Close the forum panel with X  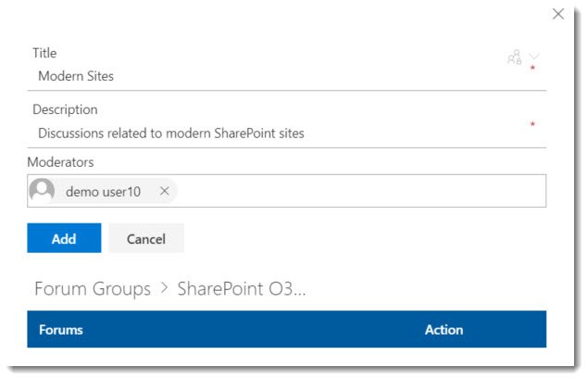point(557,14)
